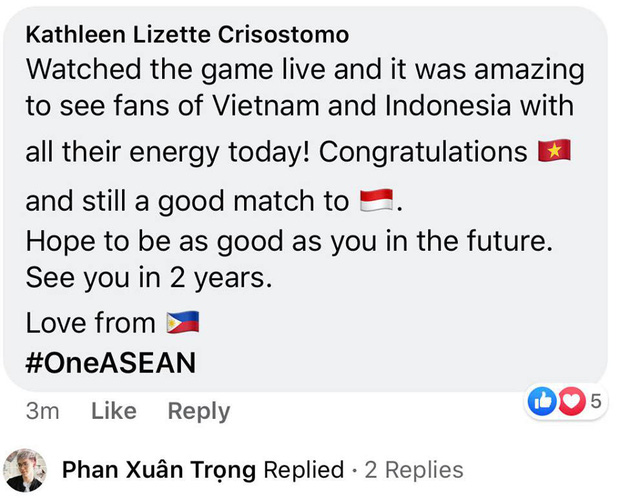The height and width of the screenshot is (499, 620).
Task: Click the 3m comment timestamp
Action: pos(42,411)
